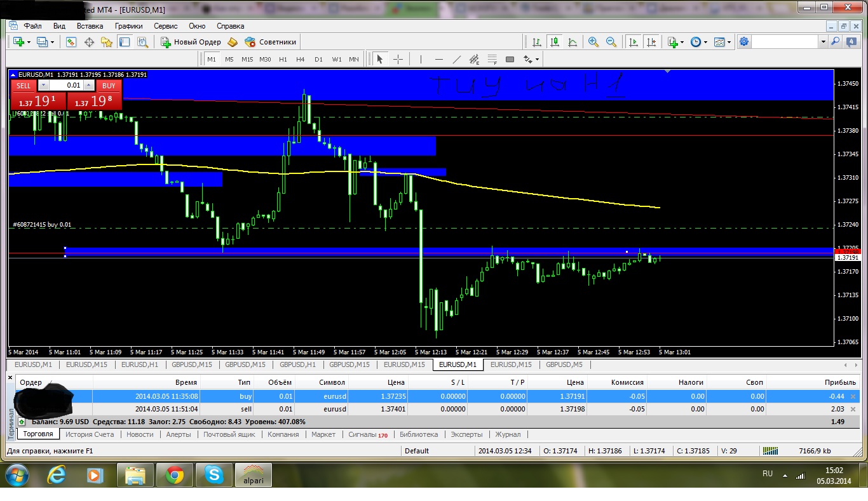Zoom in on the chart with the magnifier icon
Viewport: 868px width, 501px height.
pyautogui.click(x=593, y=42)
